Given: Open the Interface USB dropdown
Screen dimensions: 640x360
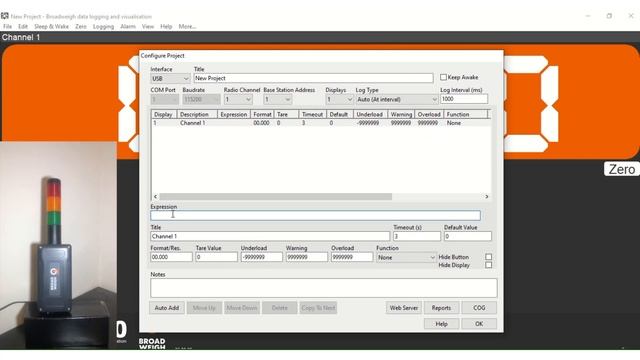Looking at the screenshot, I should click(170, 78).
